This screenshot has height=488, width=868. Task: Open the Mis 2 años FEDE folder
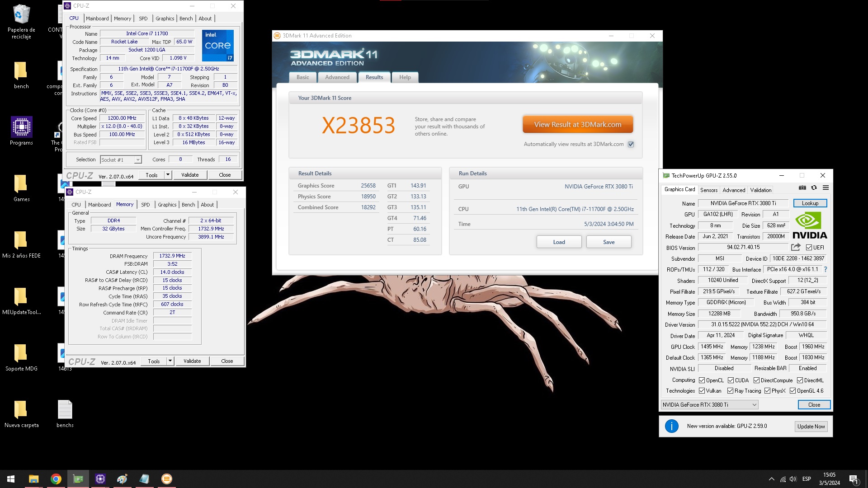click(21, 244)
